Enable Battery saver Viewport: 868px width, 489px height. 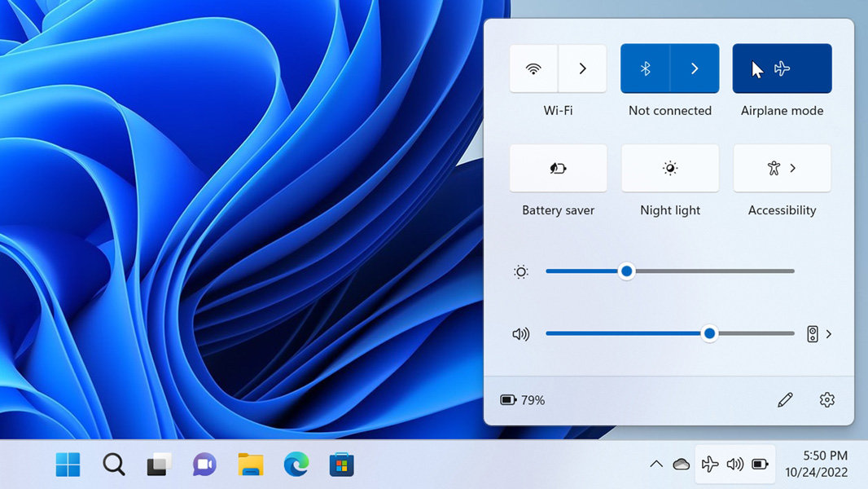(x=558, y=168)
